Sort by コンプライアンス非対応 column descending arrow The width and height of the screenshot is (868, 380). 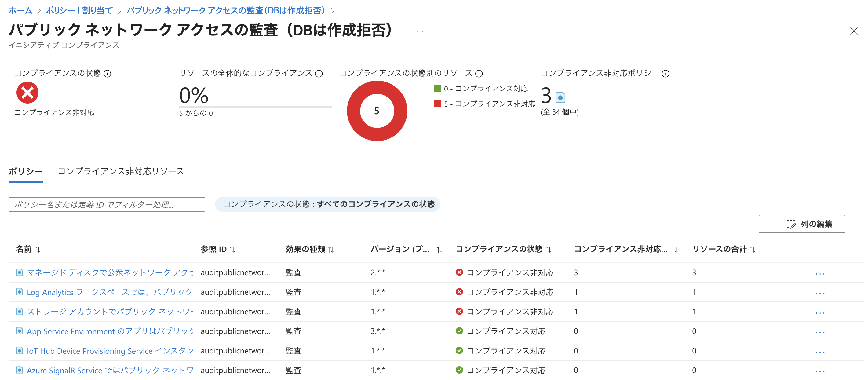(x=676, y=249)
